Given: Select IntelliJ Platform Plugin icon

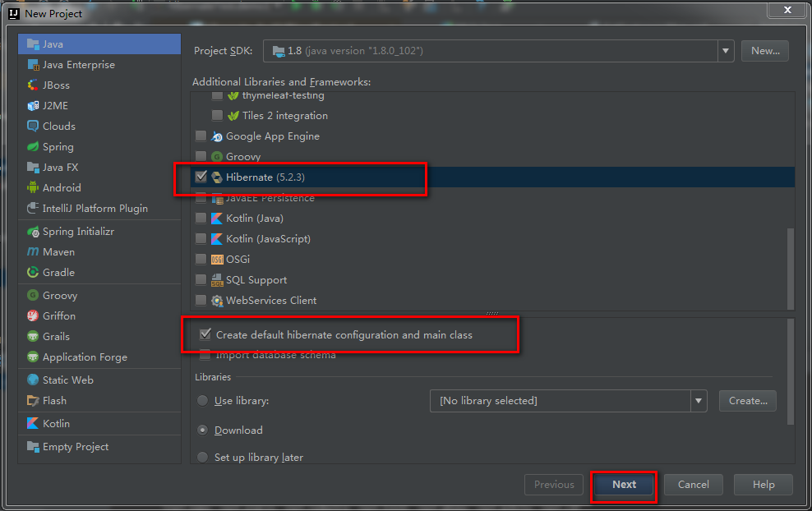Looking at the screenshot, I should pyautogui.click(x=33, y=208).
